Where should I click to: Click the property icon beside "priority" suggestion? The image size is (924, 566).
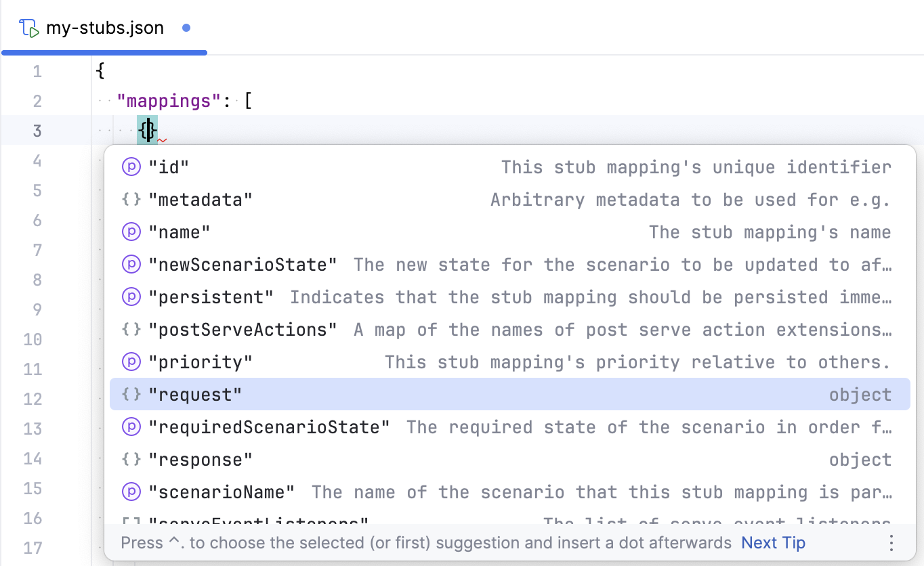pos(131,362)
